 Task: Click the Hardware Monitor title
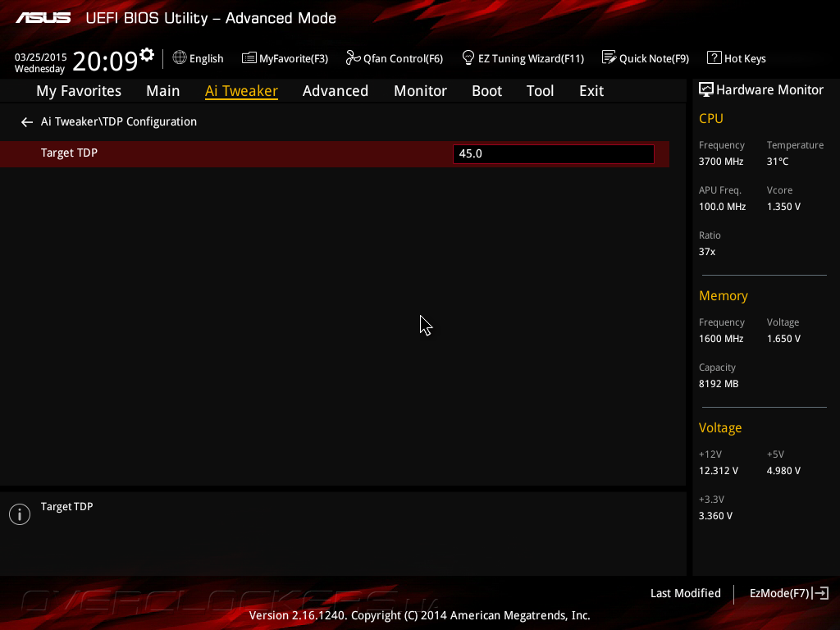(x=769, y=90)
